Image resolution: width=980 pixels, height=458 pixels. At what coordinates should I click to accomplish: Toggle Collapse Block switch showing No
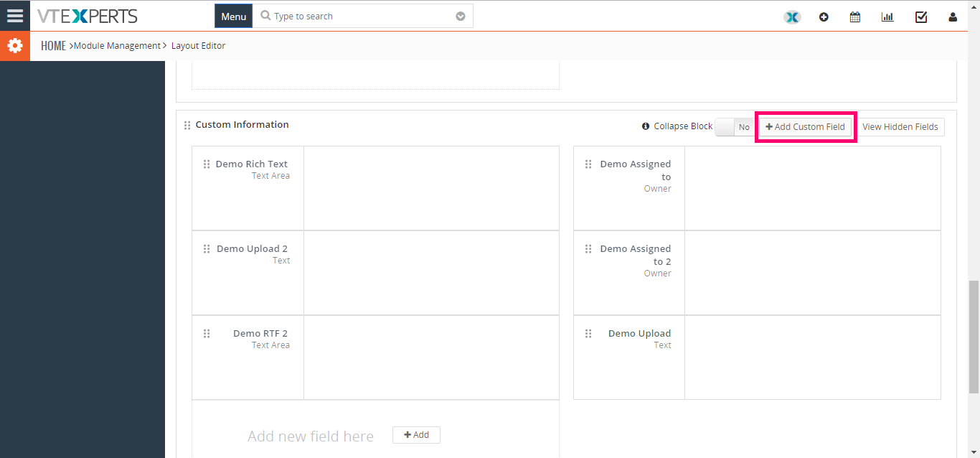click(x=735, y=127)
